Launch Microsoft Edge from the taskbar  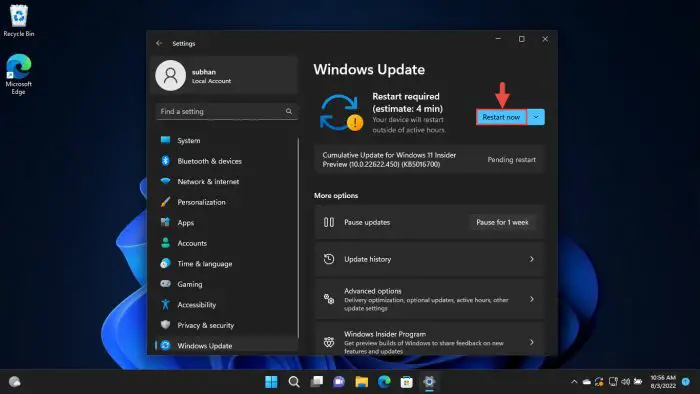coord(384,382)
